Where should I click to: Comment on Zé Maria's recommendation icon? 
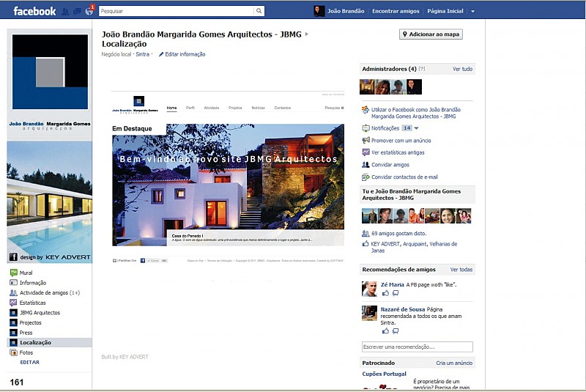click(396, 293)
